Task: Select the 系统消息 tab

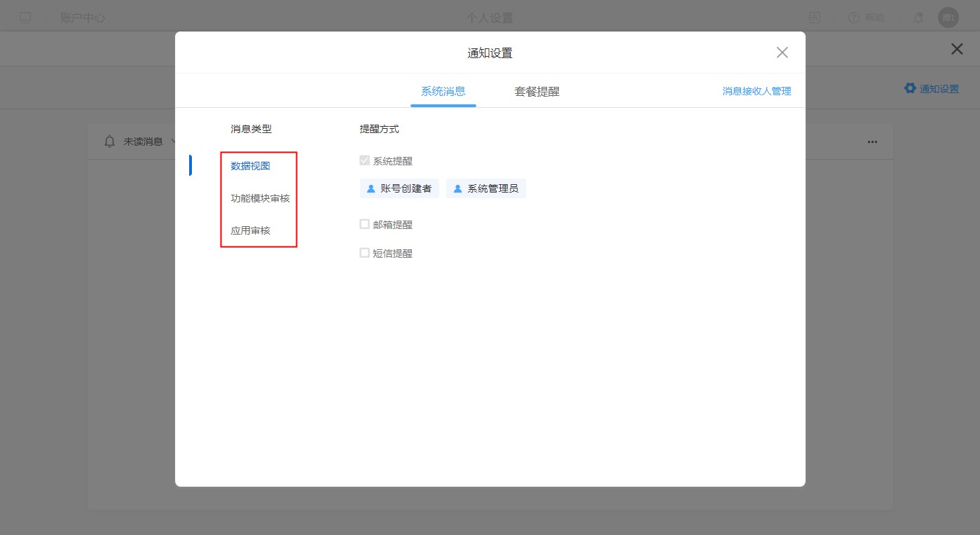Action: pyautogui.click(x=443, y=92)
